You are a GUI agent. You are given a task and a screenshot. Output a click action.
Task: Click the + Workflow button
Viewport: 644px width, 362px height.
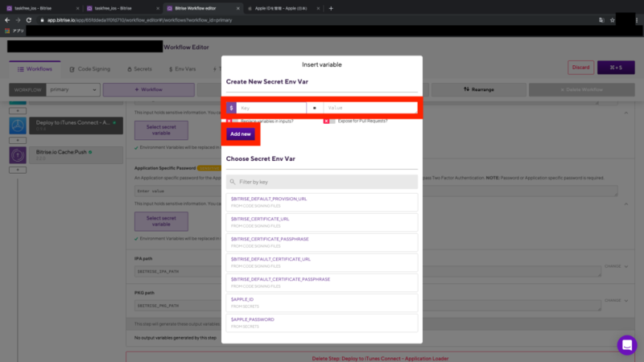pos(149,89)
